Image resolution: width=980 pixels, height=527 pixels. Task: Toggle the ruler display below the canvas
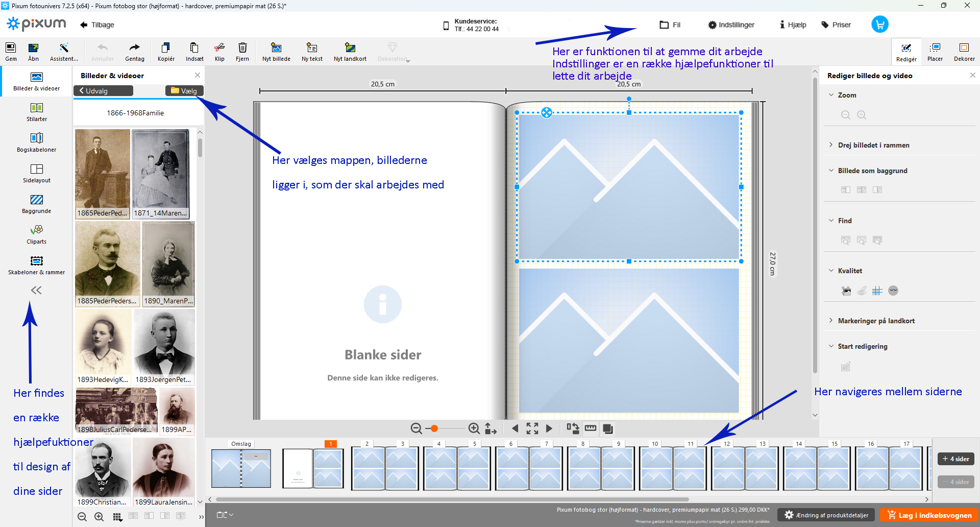pyautogui.click(x=591, y=428)
